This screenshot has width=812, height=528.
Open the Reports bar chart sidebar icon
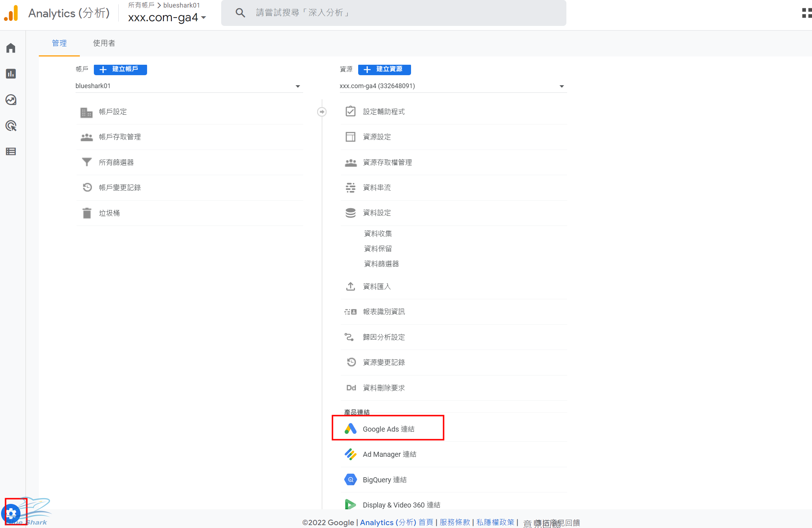coord(11,74)
